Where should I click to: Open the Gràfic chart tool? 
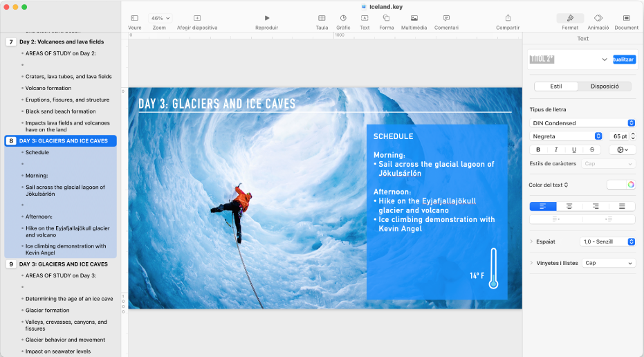(343, 18)
